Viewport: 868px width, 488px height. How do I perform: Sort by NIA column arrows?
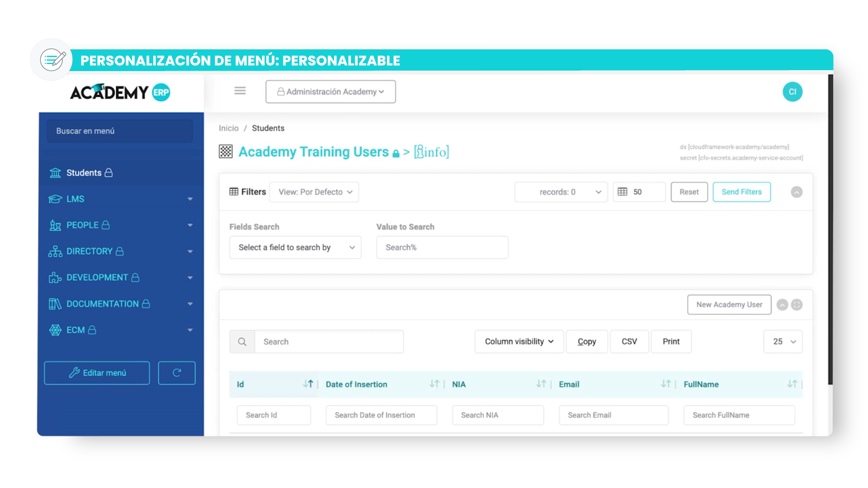(x=541, y=384)
